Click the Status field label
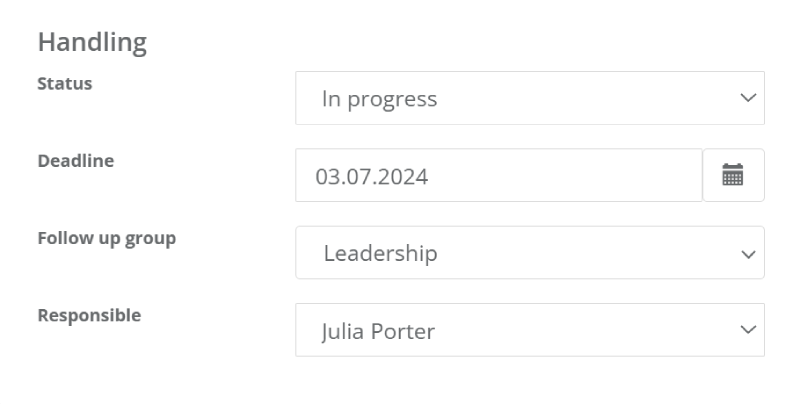The width and height of the screenshot is (800, 404). tap(65, 83)
